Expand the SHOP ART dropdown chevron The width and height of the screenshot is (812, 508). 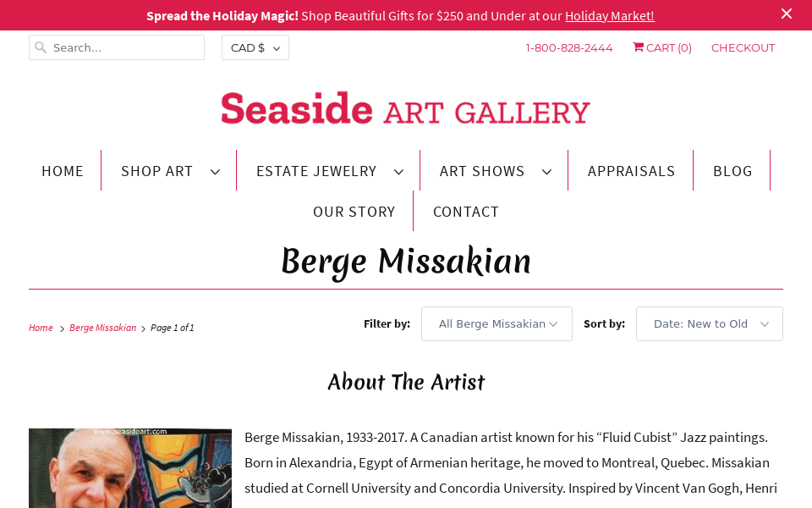click(x=213, y=171)
